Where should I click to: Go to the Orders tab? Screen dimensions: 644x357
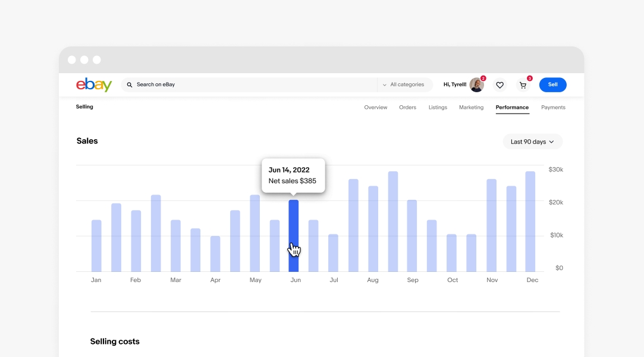tap(407, 108)
